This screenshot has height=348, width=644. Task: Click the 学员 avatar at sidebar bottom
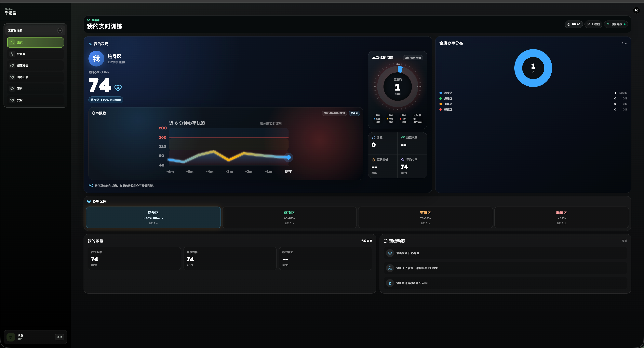coord(11,337)
